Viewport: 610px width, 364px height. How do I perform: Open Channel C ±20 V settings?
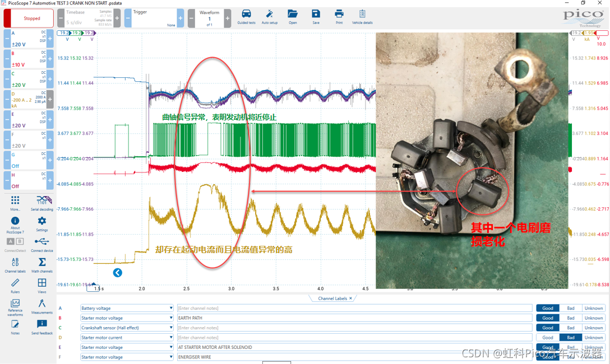tap(29, 79)
